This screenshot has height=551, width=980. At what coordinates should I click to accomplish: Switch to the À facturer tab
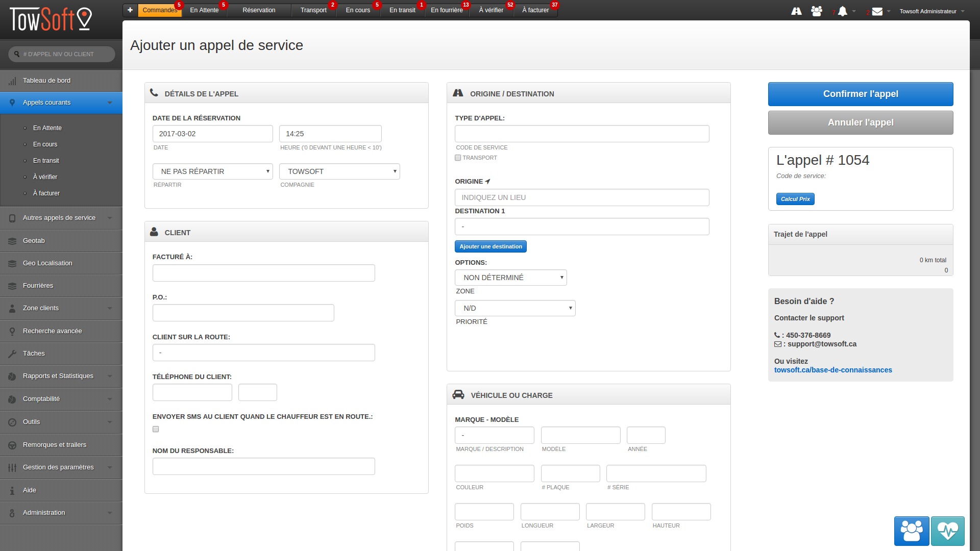click(x=535, y=10)
